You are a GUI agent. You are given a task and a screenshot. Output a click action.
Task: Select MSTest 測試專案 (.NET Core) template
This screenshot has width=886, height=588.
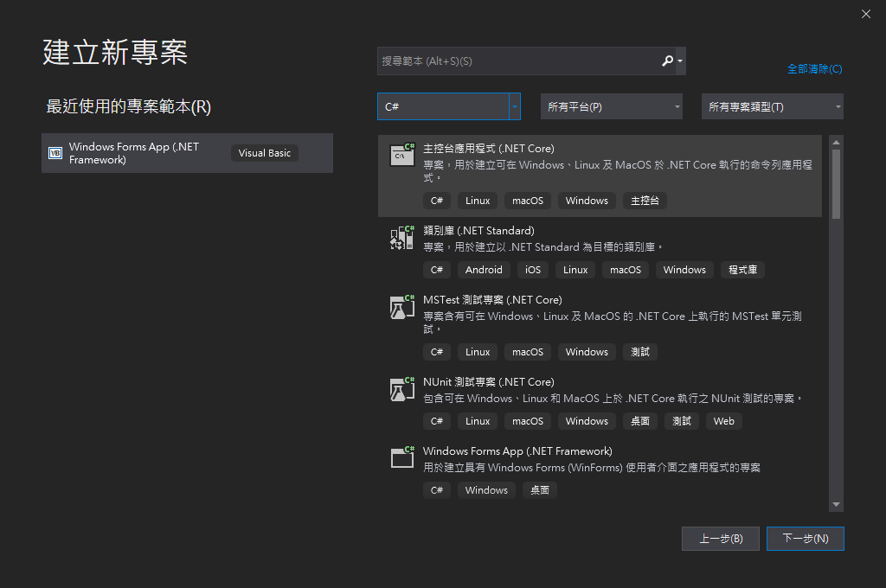600,327
